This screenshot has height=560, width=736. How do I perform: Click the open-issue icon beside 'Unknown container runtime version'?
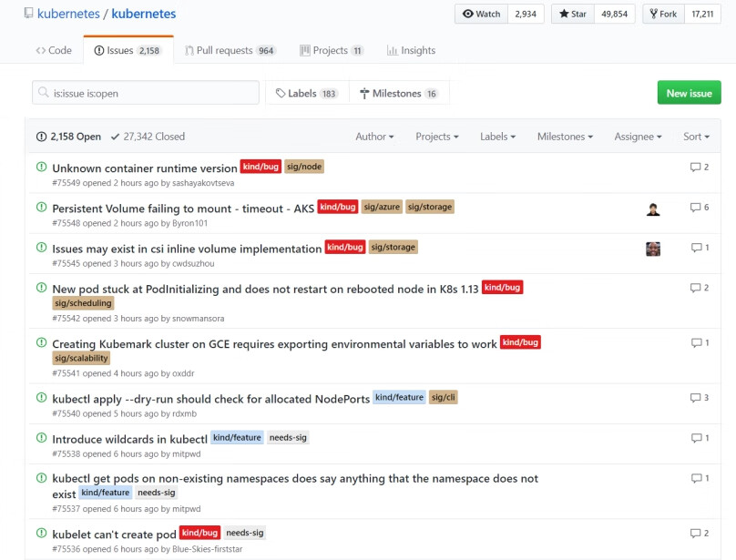click(x=41, y=167)
